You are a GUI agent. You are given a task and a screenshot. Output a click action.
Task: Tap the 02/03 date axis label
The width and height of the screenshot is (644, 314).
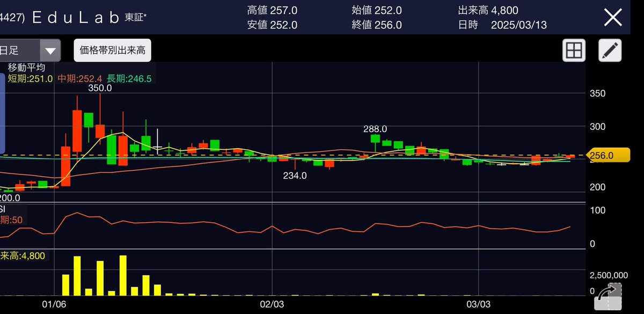point(273,305)
